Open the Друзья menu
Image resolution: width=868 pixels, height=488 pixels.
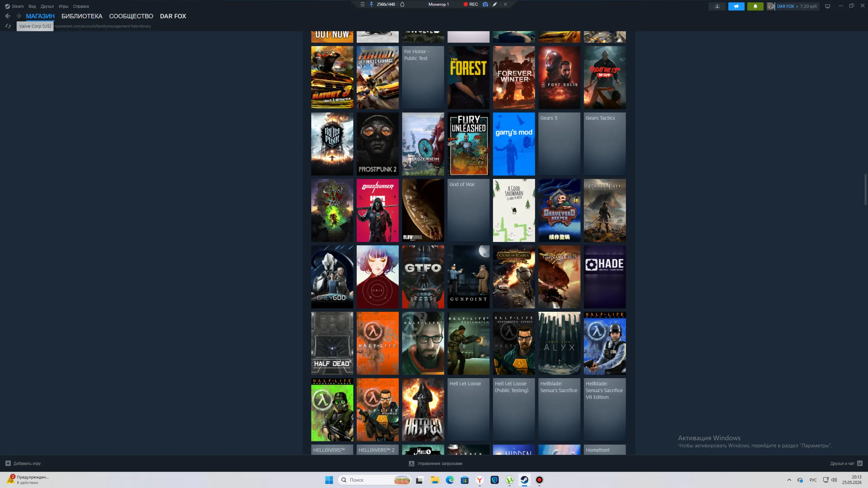pos(47,6)
